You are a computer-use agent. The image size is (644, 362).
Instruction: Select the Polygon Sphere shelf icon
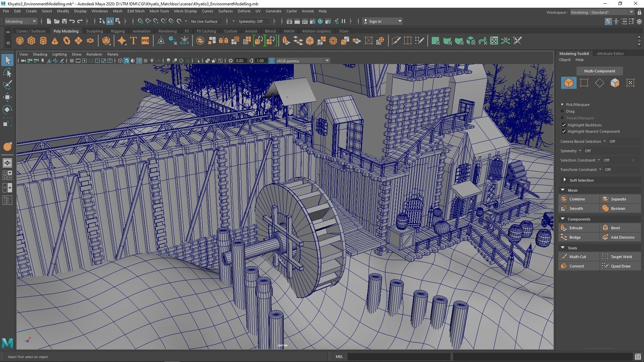(x=20, y=41)
